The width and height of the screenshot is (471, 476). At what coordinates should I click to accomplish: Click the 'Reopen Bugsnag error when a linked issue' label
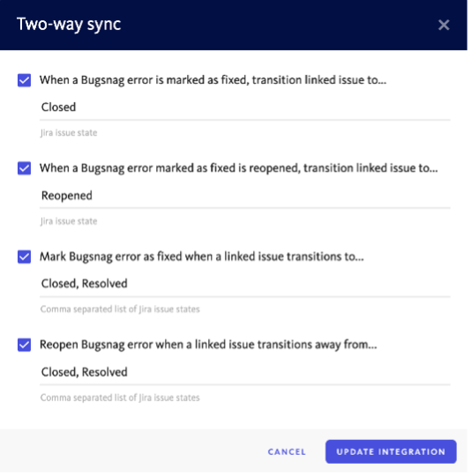(208, 345)
